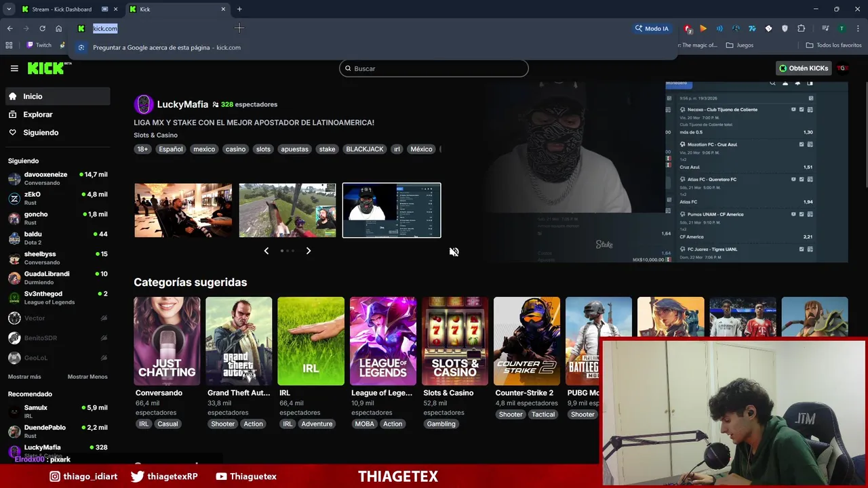
Task: Select the Adventure tag under IRL
Action: pyautogui.click(x=317, y=424)
